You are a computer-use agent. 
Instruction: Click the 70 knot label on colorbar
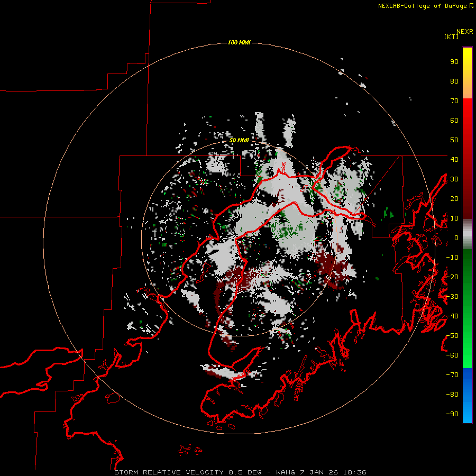click(454, 101)
